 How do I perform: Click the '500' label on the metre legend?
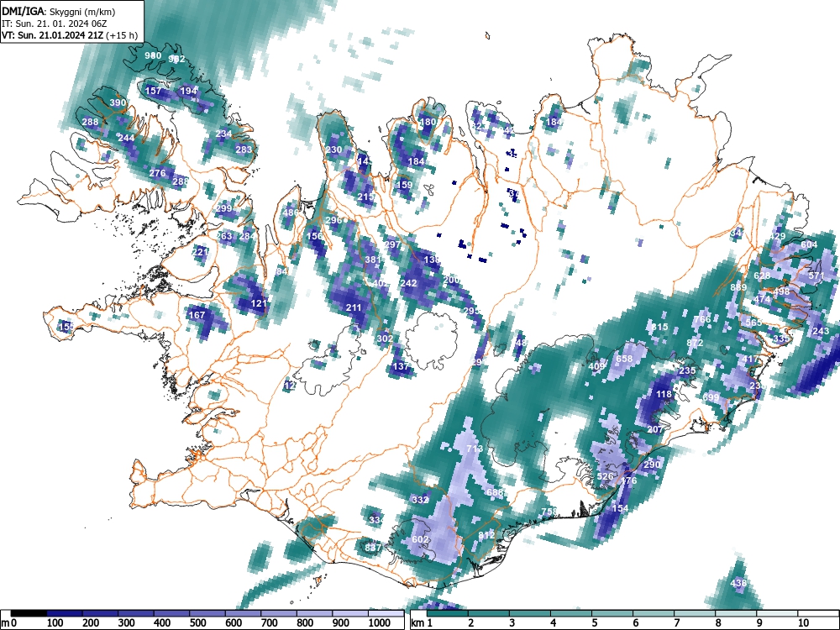[197, 623]
